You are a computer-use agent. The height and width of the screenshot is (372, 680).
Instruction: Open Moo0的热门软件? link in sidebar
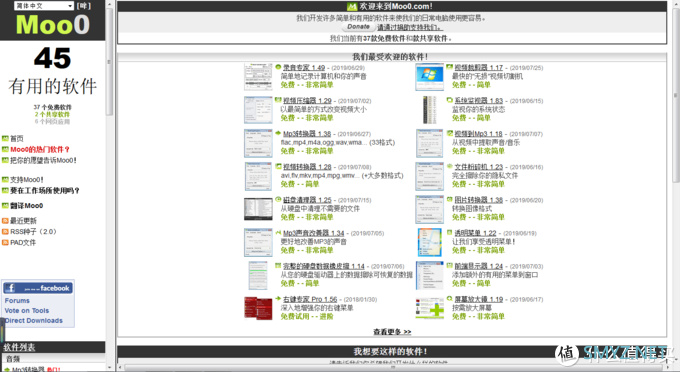(40, 149)
